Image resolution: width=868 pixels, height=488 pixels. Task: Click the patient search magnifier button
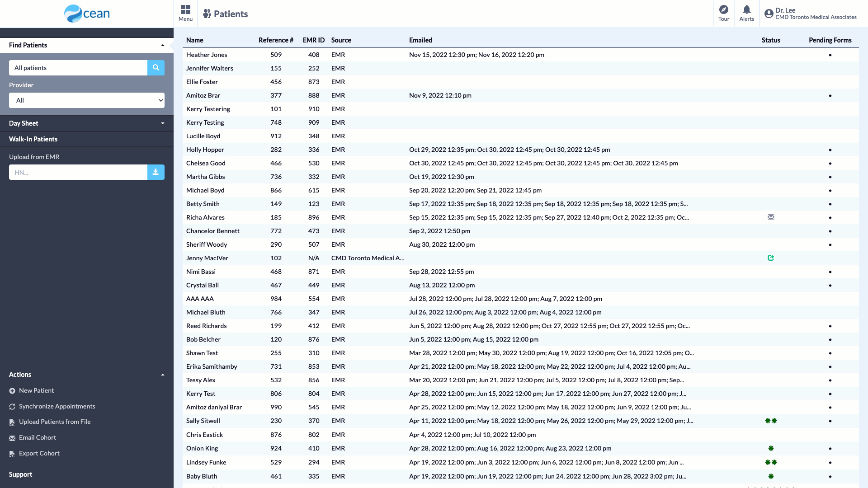click(x=156, y=68)
